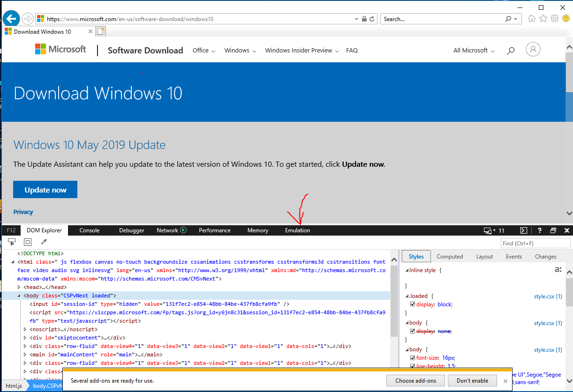Open the Computed styles tab
Image resolution: width=573 pixels, height=392 pixels.
tap(450, 257)
